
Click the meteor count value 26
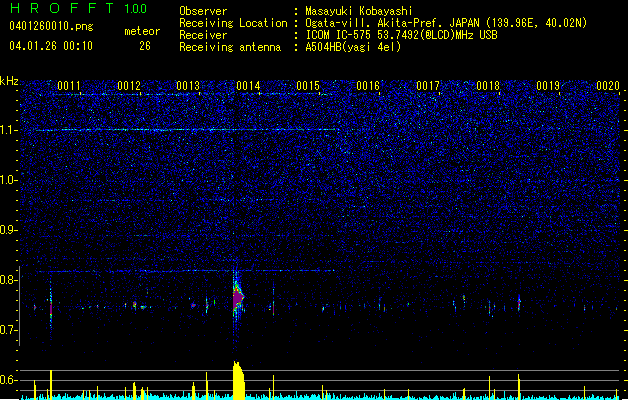(145, 46)
